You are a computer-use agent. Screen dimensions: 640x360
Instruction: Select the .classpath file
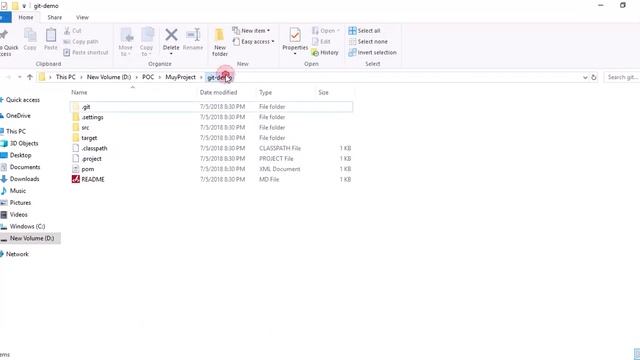tap(211, 149)
